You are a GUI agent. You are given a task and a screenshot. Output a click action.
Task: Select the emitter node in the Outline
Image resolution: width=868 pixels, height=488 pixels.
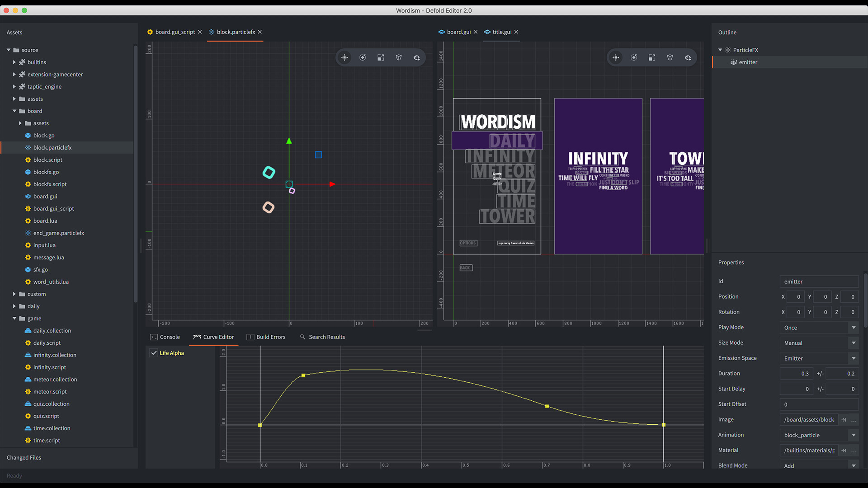click(x=748, y=62)
